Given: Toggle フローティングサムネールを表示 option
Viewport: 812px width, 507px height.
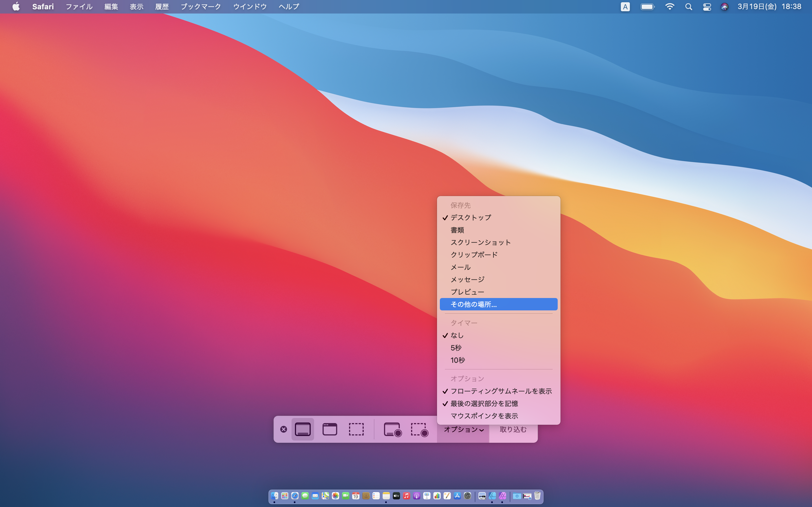Looking at the screenshot, I should point(500,391).
